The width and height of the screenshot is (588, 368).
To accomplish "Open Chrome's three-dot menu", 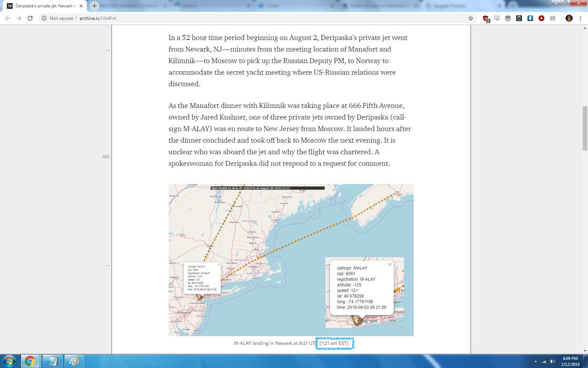I will (581, 18).
